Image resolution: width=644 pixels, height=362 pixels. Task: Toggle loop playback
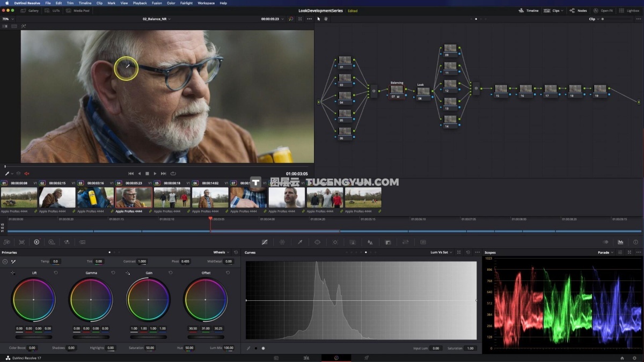173,174
